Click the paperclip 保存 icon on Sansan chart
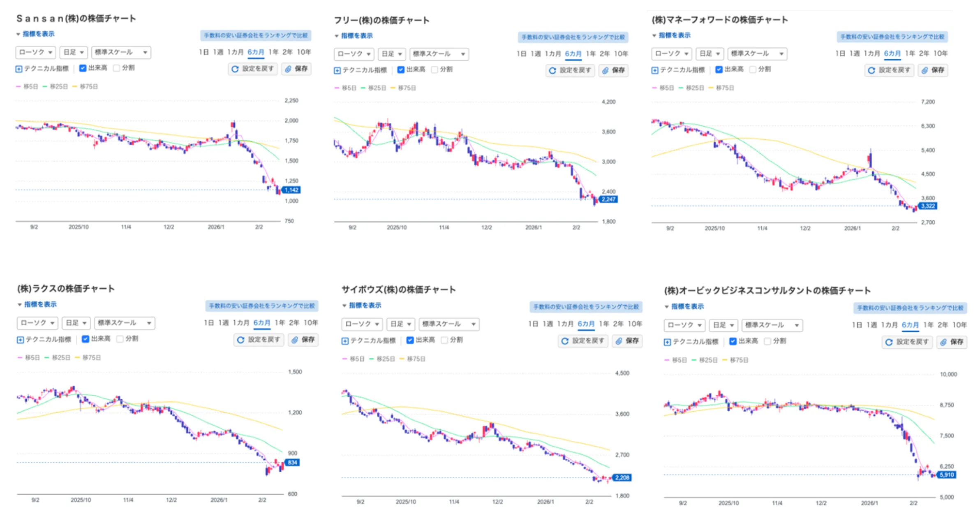980x528 pixels. point(289,69)
